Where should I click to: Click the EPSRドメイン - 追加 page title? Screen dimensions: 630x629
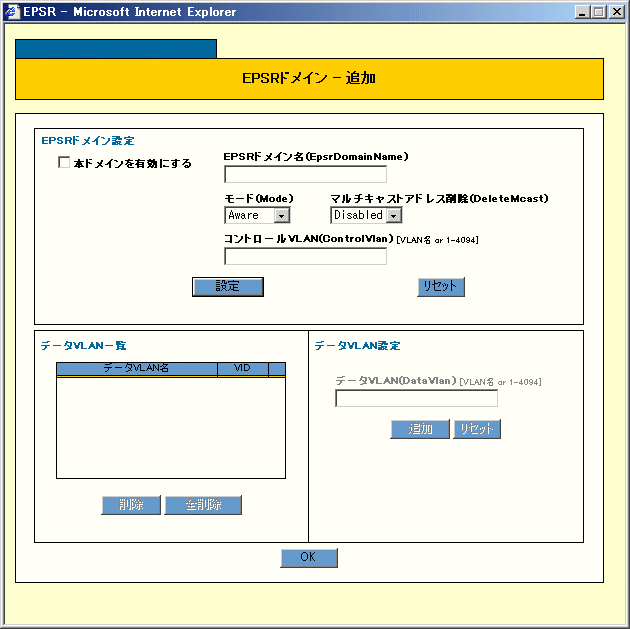309,78
